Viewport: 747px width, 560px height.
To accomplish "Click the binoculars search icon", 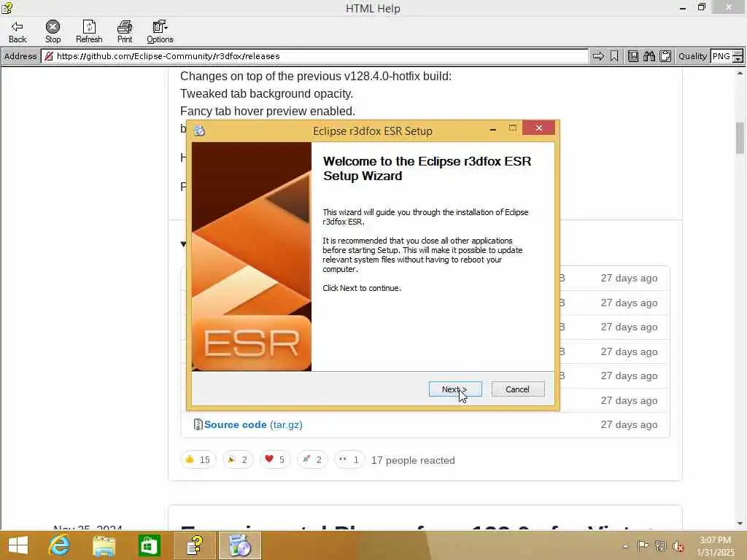I will 649,56.
